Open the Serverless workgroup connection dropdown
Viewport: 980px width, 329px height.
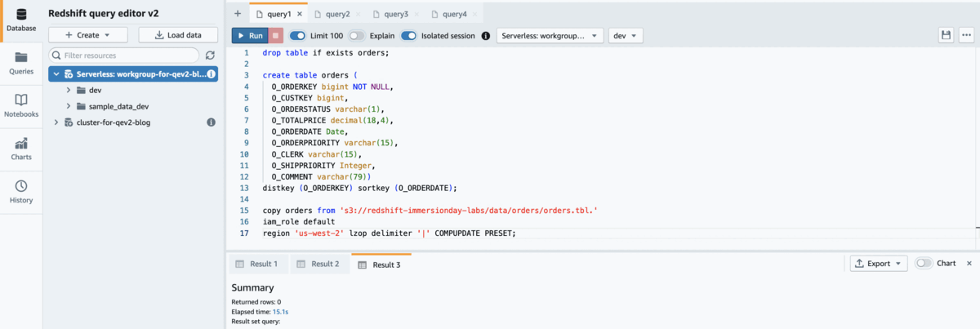(x=550, y=36)
